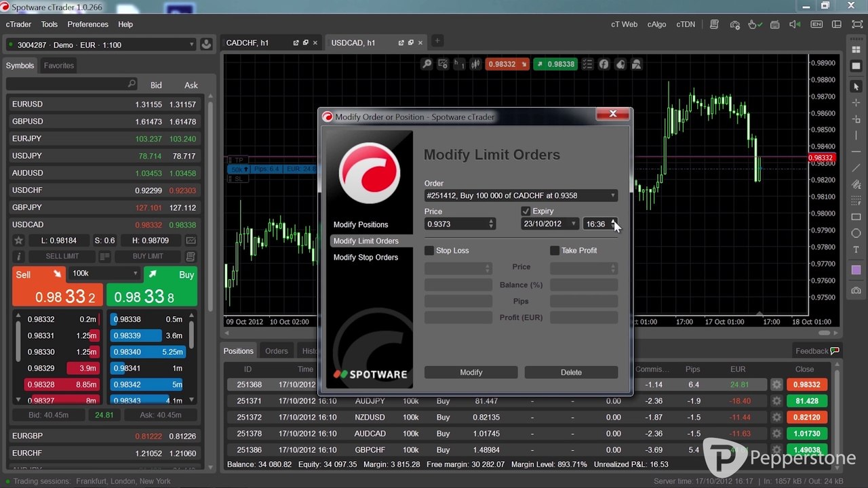Open the Preferences menu
The width and height of the screenshot is (868, 488).
point(88,24)
